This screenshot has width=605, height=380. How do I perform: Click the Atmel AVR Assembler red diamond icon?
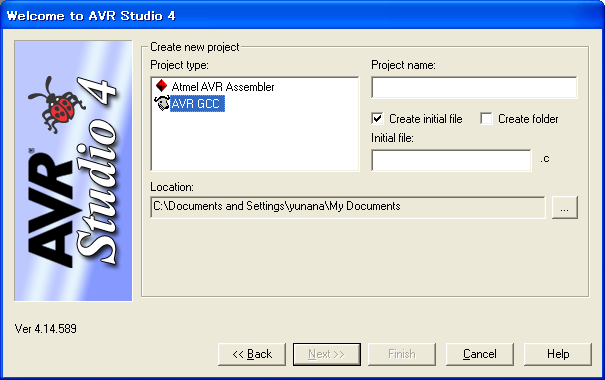161,86
